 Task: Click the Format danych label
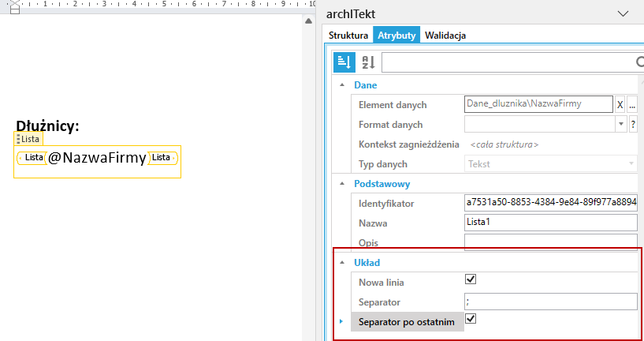[x=391, y=124]
